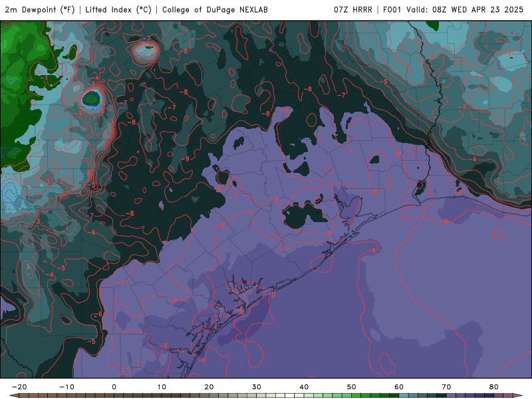
Task: Click the brown color bar swatch below -20
Action: (24, 395)
